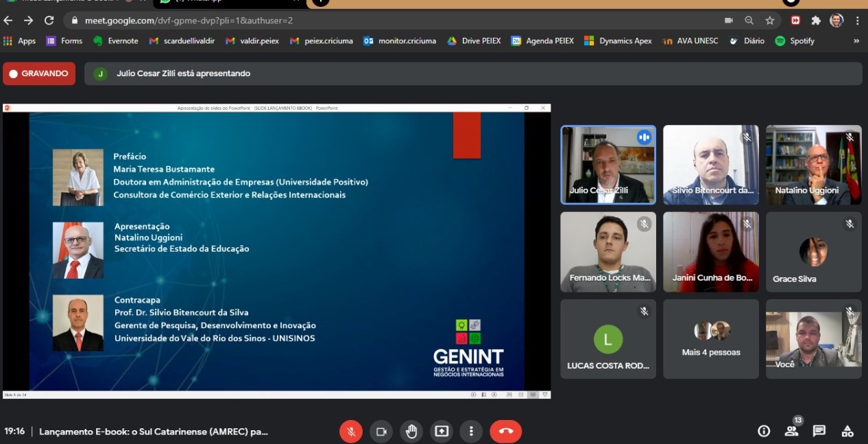Expand the hidden bookmarks chevron
Image resolution: width=868 pixels, height=444 pixels.
[856, 41]
